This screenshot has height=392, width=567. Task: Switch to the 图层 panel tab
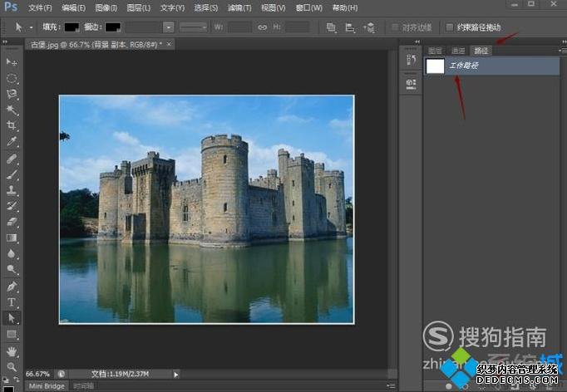click(435, 51)
